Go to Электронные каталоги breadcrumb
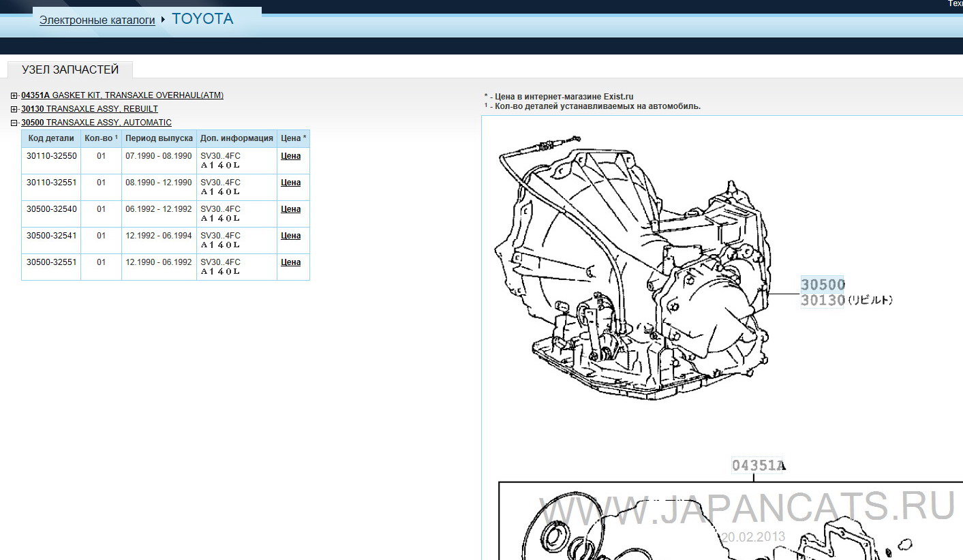Screen dimensions: 963x560 pyautogui.click(x=97, y=20)
